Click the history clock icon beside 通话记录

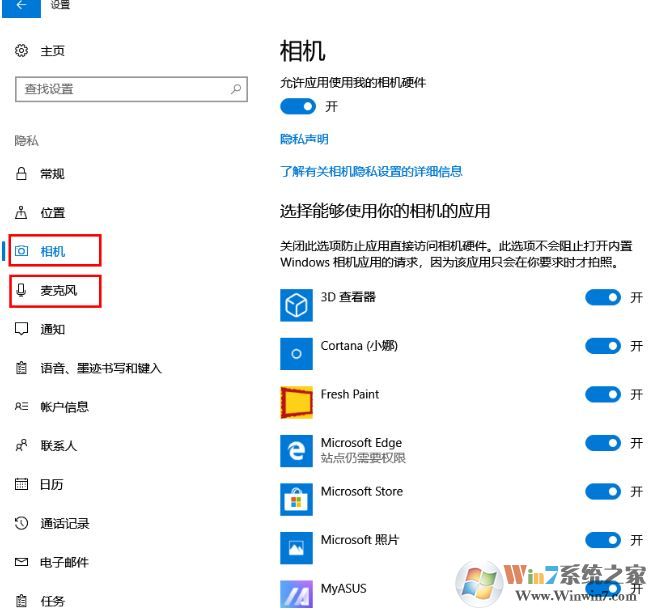22,523
